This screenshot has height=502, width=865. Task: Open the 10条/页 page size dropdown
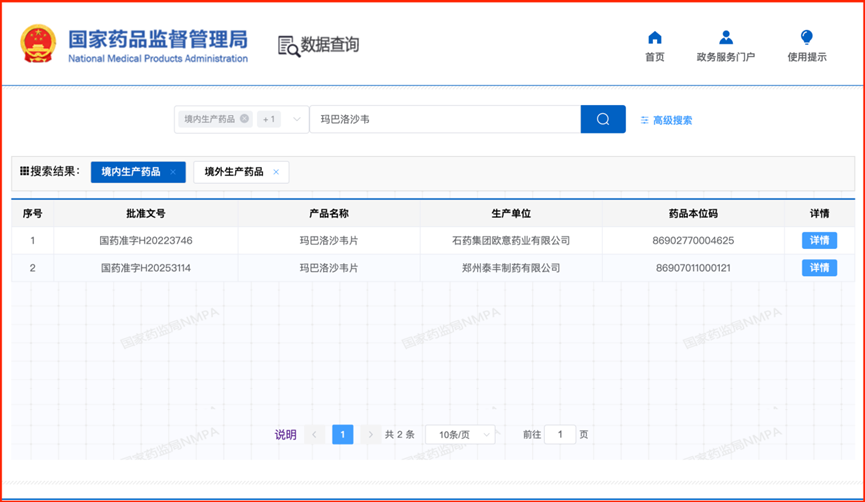tap(460, 435)
